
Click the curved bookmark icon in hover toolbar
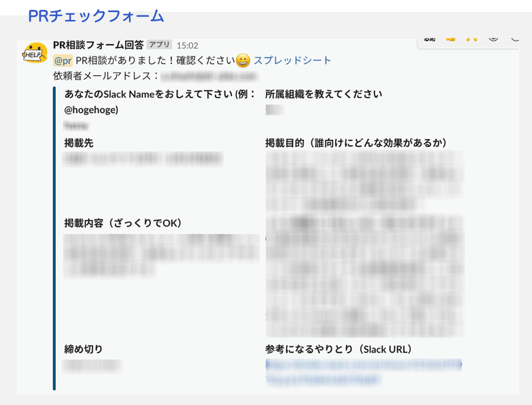coord(516,40)
